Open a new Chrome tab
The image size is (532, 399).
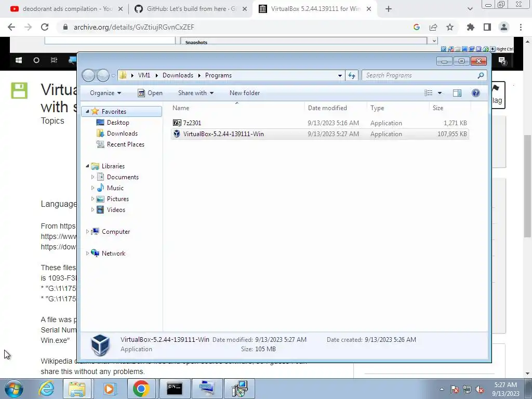tap(389, 9)
